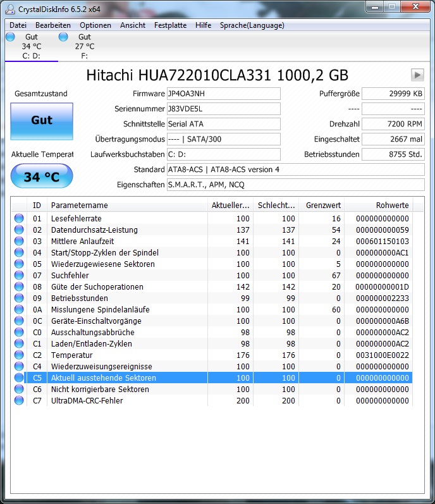Select the C: D: disk status orb
The height and width of the screenshot is (504, 435).
[x=10, y=37]
